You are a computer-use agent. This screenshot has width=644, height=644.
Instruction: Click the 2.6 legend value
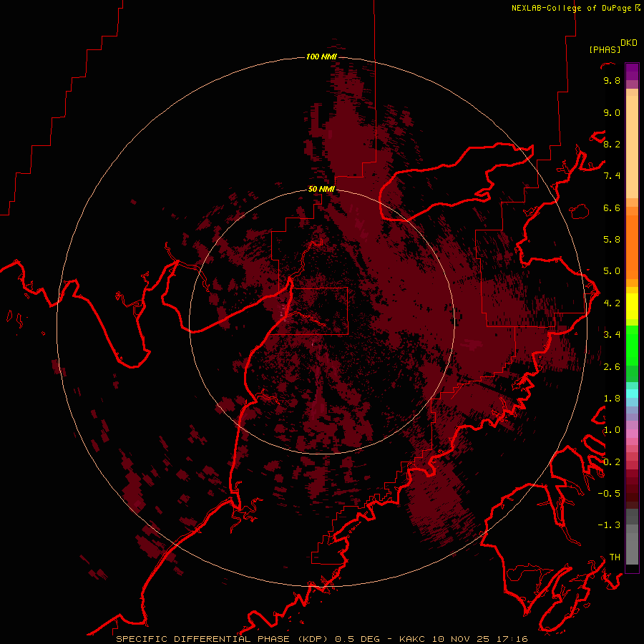tap(612, 367)
